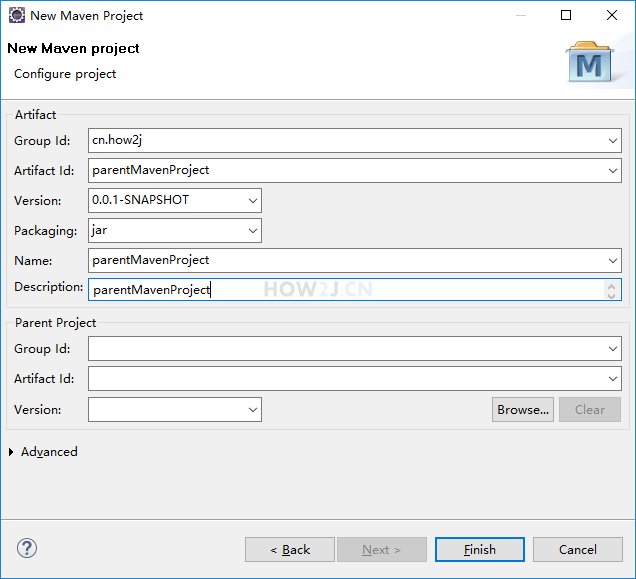Click the Eclipse icon in title bar

(x=17, y=15)
